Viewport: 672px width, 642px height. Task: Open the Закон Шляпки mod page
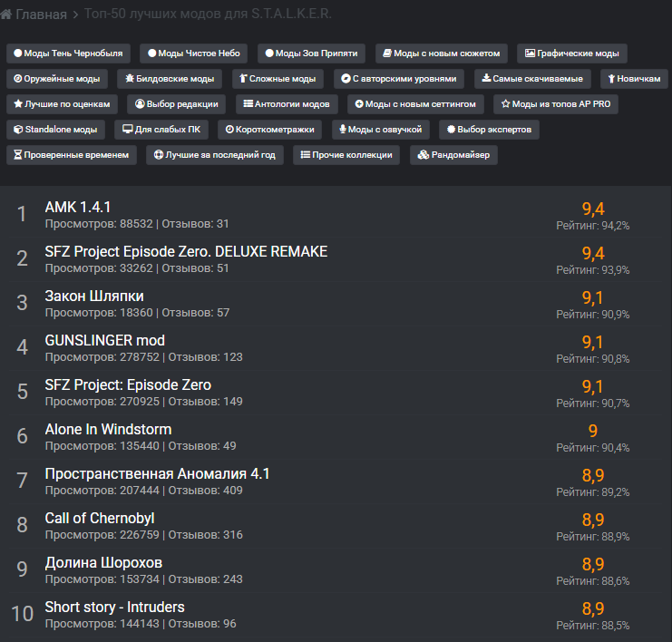(94, 297)
